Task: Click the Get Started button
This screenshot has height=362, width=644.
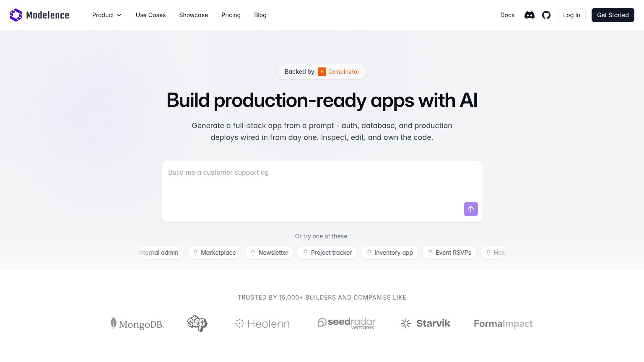Action: 613,15
